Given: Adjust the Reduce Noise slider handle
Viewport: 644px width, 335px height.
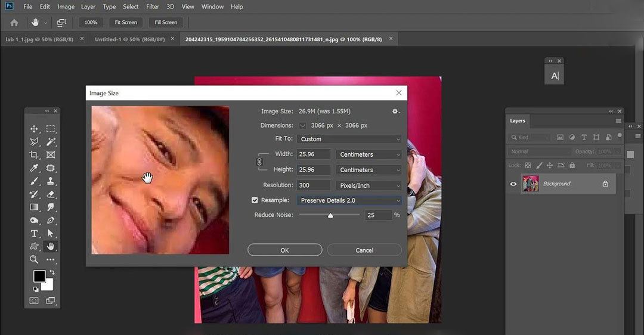Looking at the screenshot, I should point(330,216).
